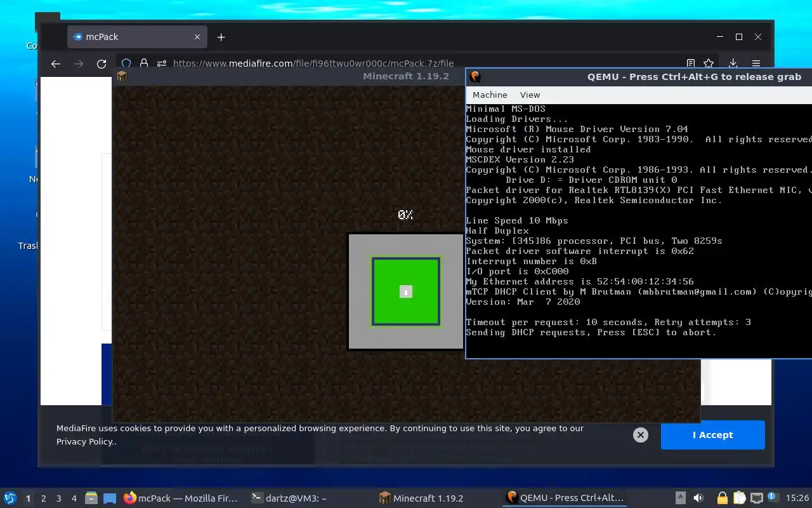The image size is (812, 508).
Task: Maximize the Firefox window
Action: pos(739,37)
